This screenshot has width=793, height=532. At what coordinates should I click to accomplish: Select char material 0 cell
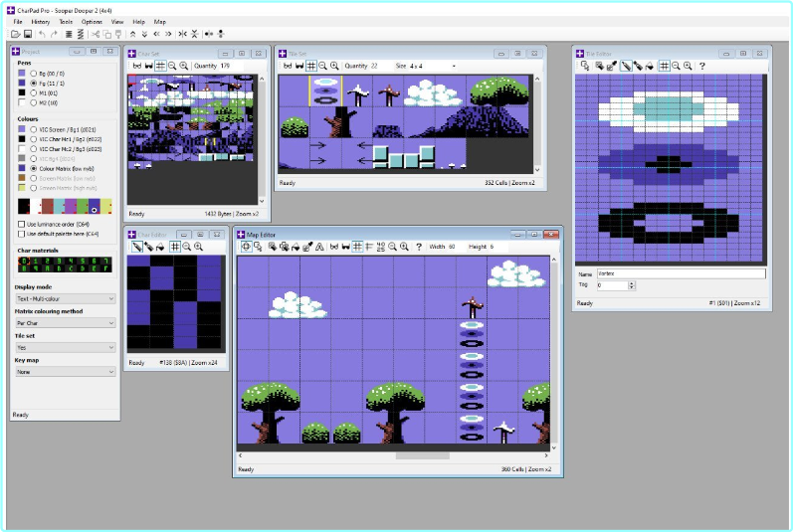pos(24,261)
